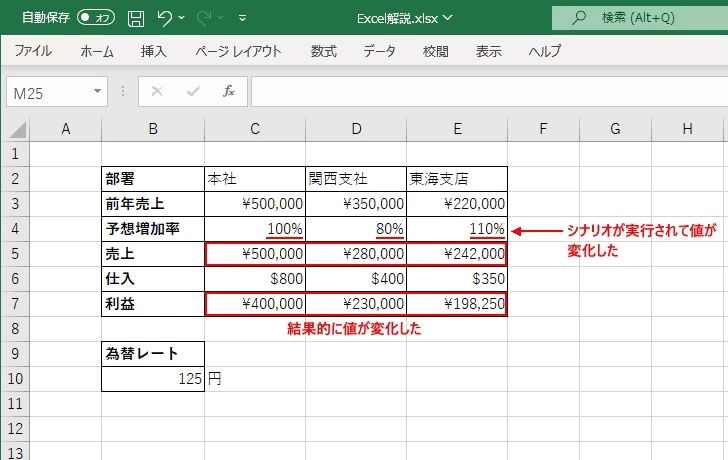This screenshot has height=460, width=728.
Task: Click cell 予想増加率
Action: (153, 229)
